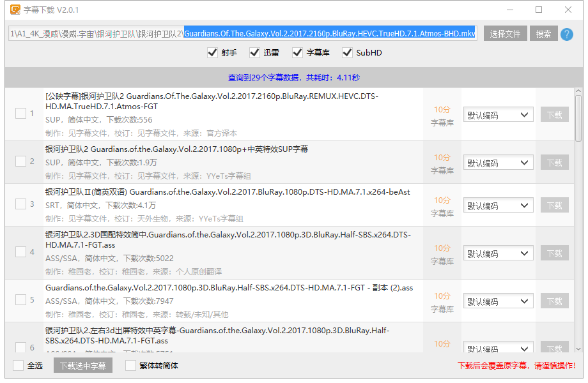Select the 银河护卫队II(简英双语) beAst subtitle title

tap(228, 191)
